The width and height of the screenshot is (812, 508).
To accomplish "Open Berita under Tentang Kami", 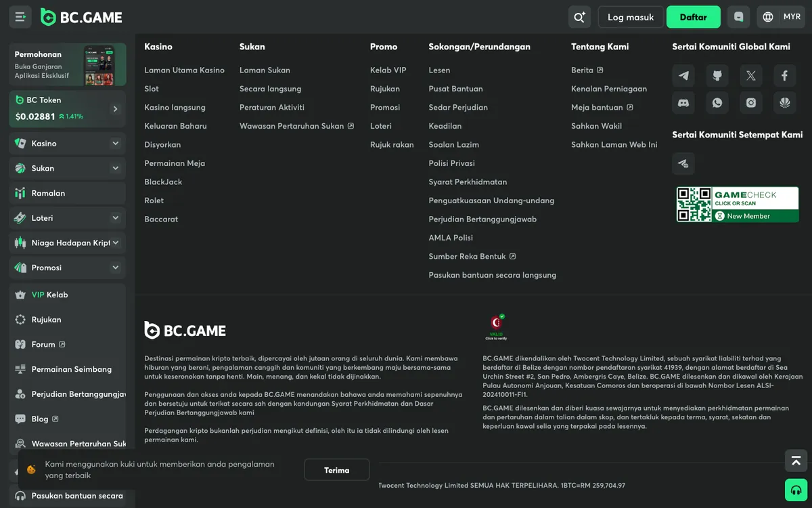I will coord(587,70).
